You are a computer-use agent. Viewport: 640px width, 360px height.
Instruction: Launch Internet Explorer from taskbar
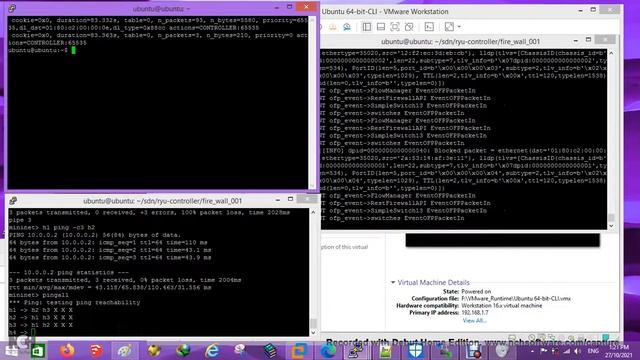(x=212, y=351)
